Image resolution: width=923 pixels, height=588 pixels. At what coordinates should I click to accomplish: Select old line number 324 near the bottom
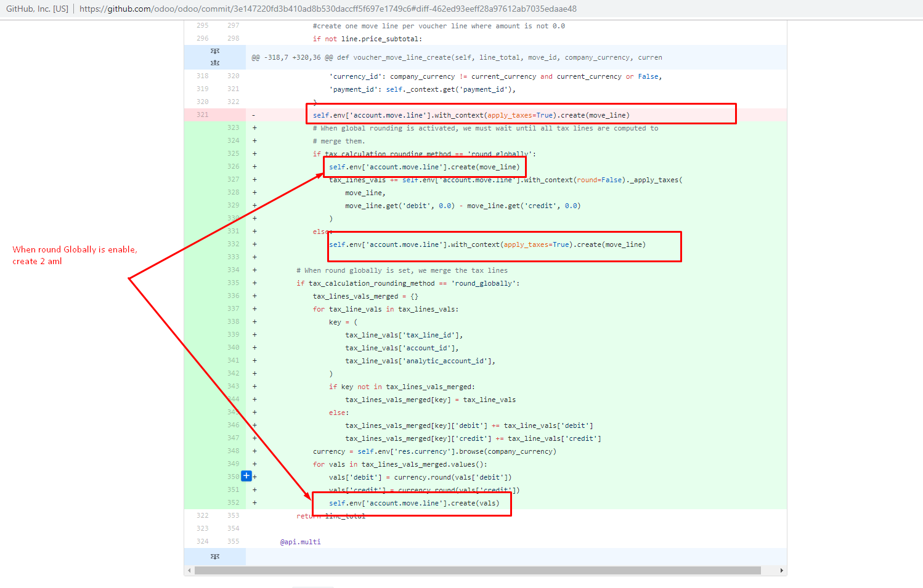pos(202,541)
